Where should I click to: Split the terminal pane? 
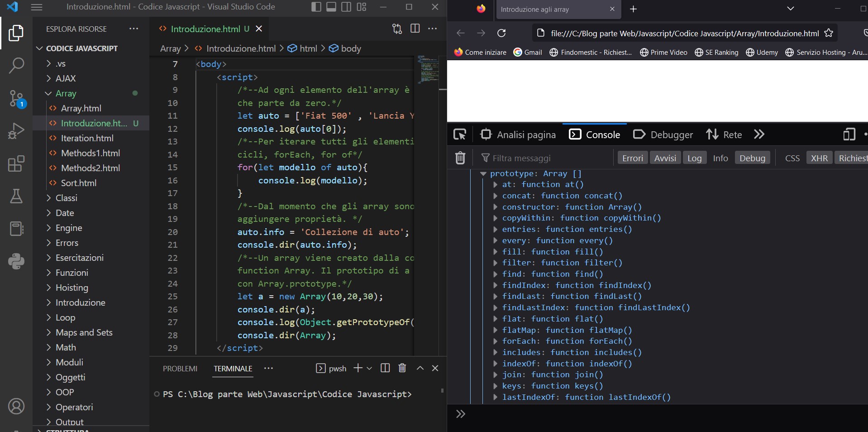pyautogui.click(x=385, y=368)
